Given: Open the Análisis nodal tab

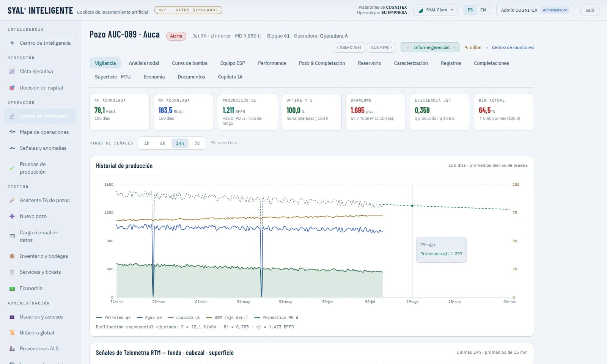Looking at the screenshot, I should (x=144, y=63).
